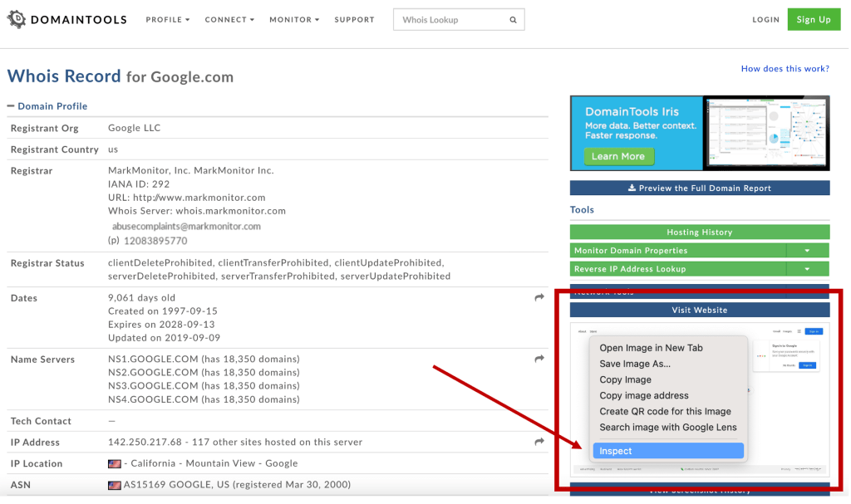851x504 pixels.
Task: Click the DomainTools gear logo
Action: [x=17, y=19]
